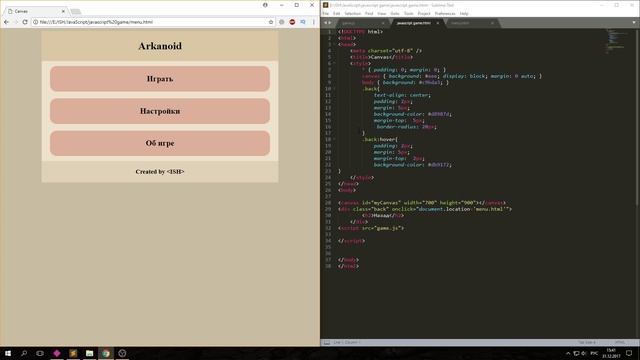This screenshot has height=360, width=640.
Task: Open Sublime Text File menu
Action: [x=326, y=13]
